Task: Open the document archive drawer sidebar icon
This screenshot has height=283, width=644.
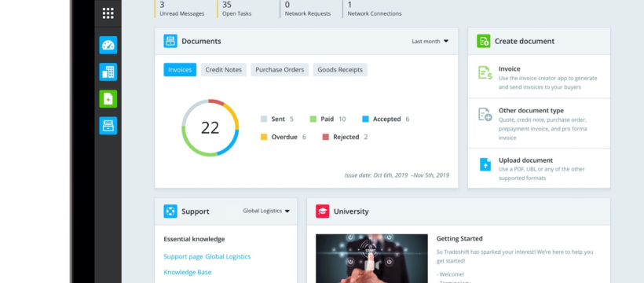Action: click(x=108, y=126)
